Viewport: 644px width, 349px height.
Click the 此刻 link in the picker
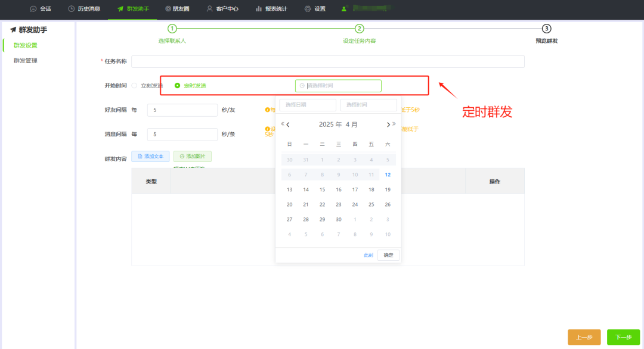tap(369, 255)
